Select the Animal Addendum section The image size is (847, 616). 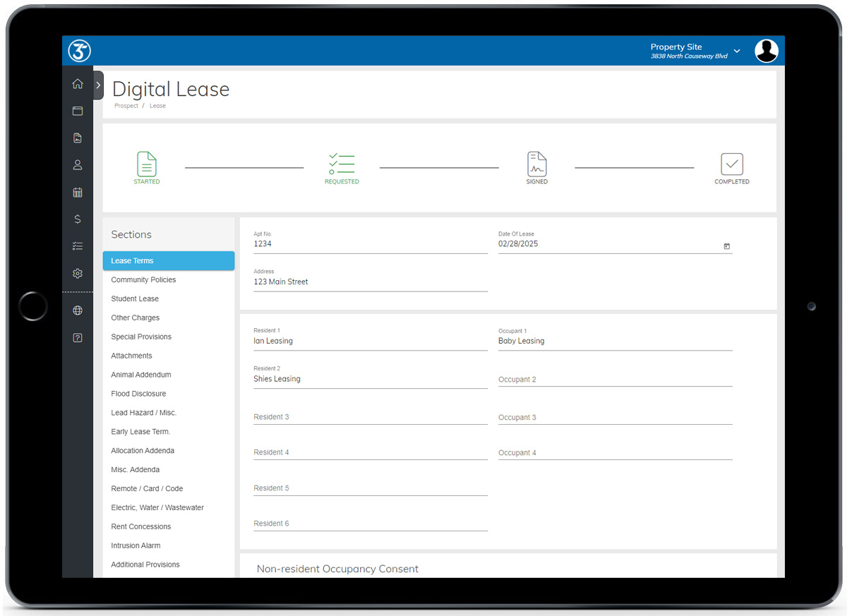coord(140,374)
